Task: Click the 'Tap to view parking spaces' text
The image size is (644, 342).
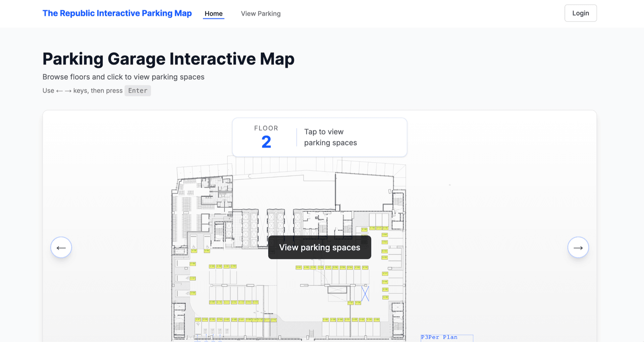Action: 330,137
